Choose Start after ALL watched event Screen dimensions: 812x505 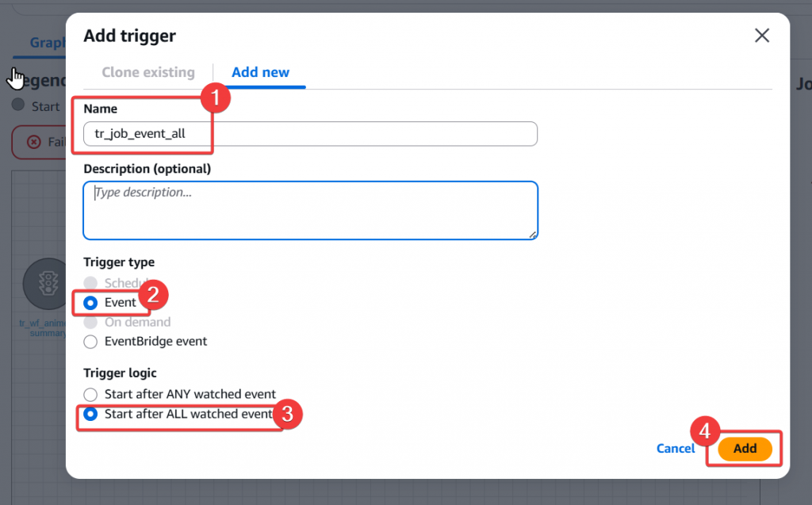click(x=90, y=414)
